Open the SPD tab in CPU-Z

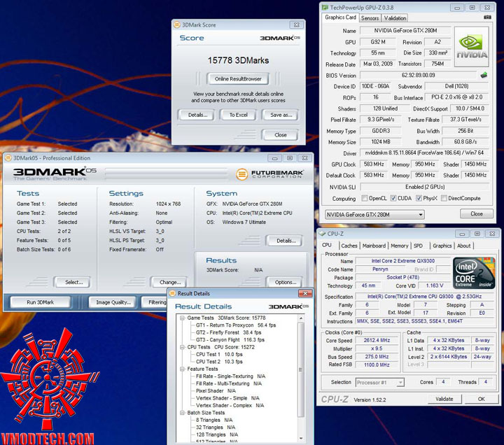[x=418, y=246]
